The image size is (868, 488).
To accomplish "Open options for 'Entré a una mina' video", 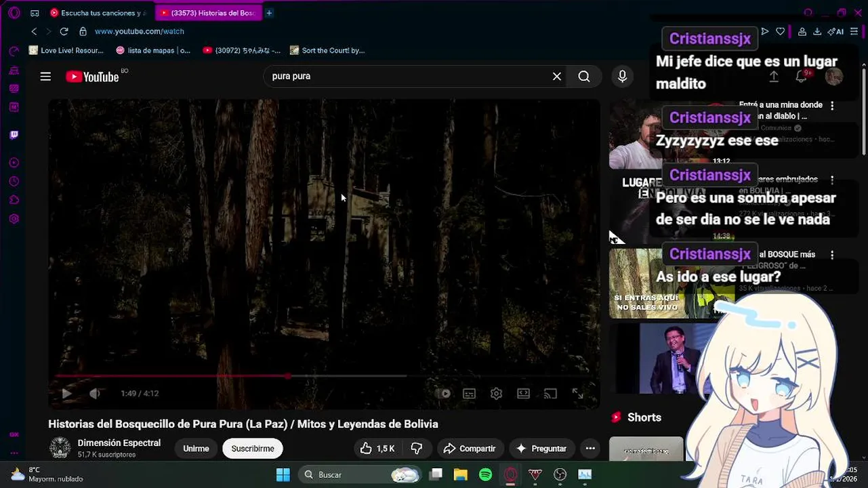I will click(x=832, y=106).
